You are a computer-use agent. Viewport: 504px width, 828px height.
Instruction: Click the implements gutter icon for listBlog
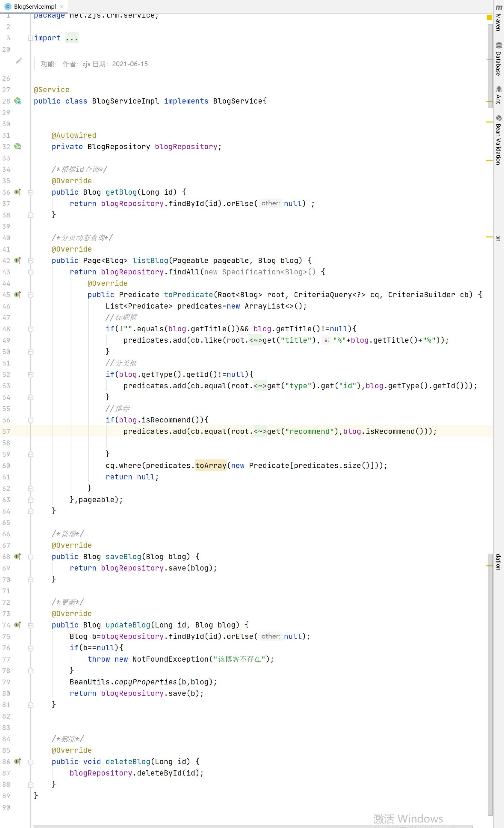click(x=18, y=261)
